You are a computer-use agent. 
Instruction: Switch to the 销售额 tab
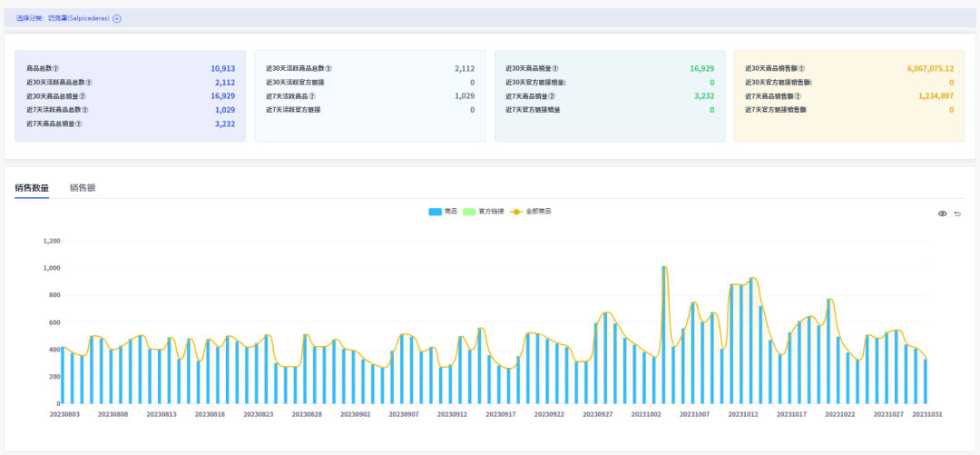point(83,187)
